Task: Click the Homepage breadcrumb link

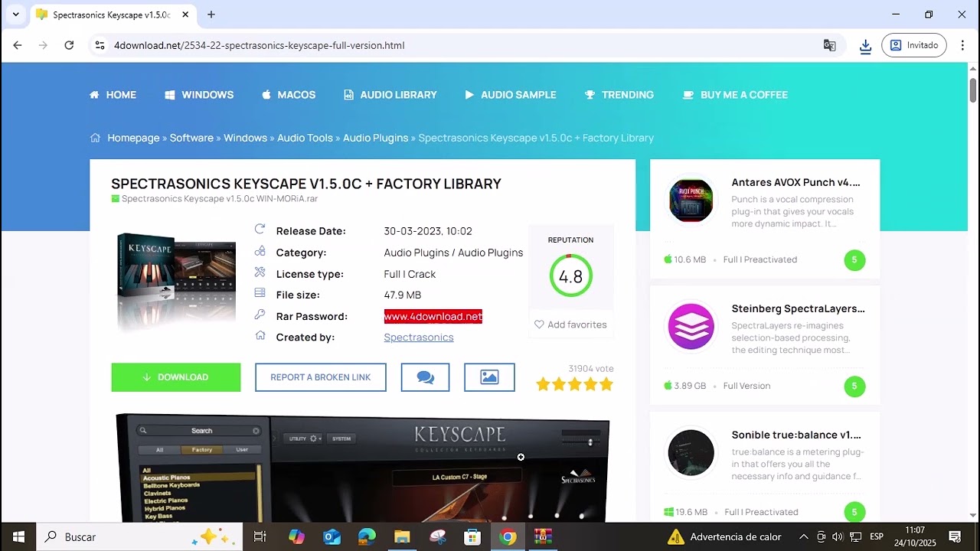Action: pos(133,138)
